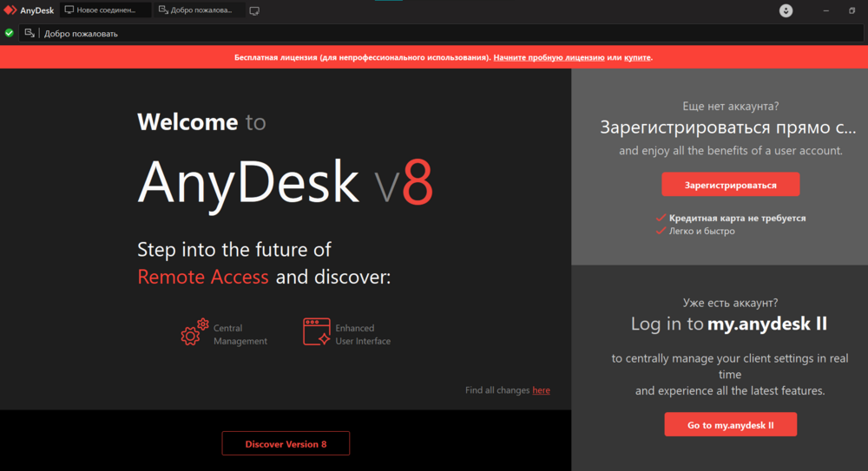Click the Еще нет аккаунта? text

[730, 107]
